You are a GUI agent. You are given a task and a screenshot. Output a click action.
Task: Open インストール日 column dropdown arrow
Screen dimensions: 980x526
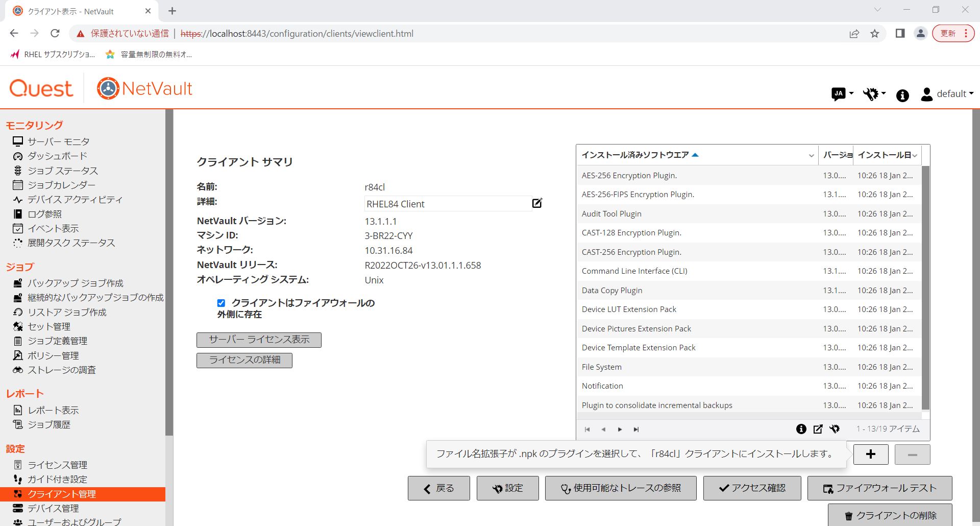point(915,155)
